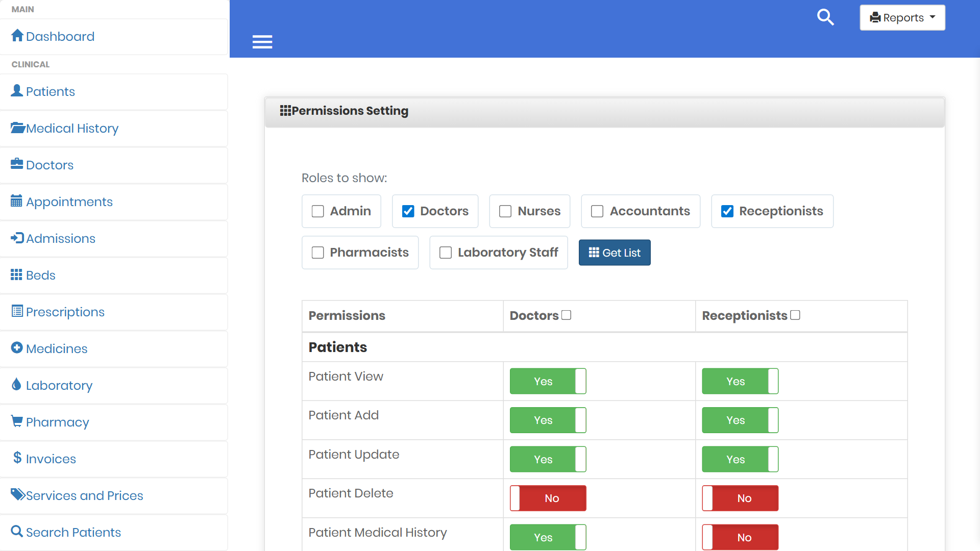Navigate to Doctors in the sidebar

[x=114, y=165]
